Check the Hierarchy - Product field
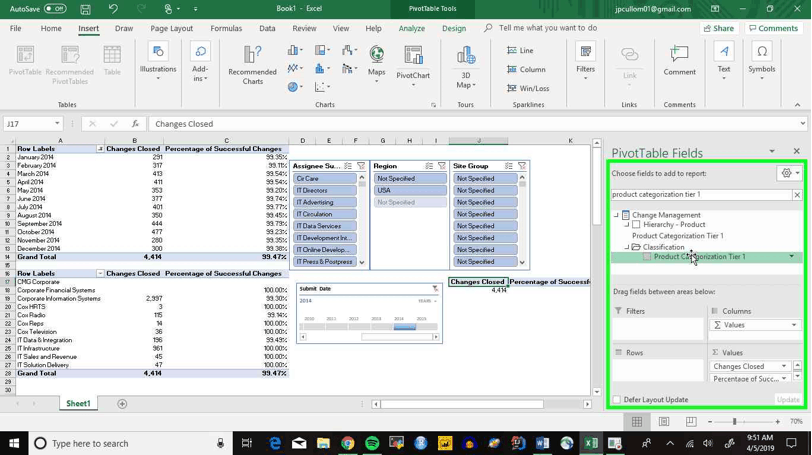 tap(636, 225)
